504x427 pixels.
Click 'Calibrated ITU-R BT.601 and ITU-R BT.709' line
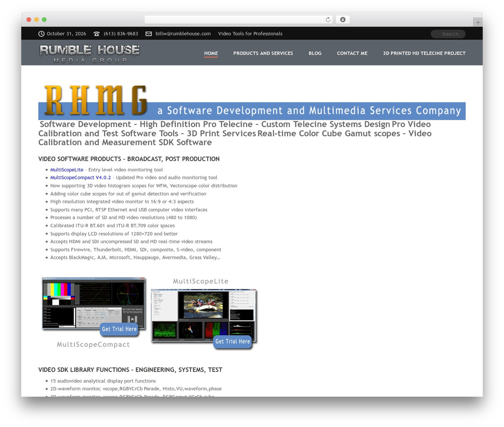pyautogui.click(x=112, y=226)
